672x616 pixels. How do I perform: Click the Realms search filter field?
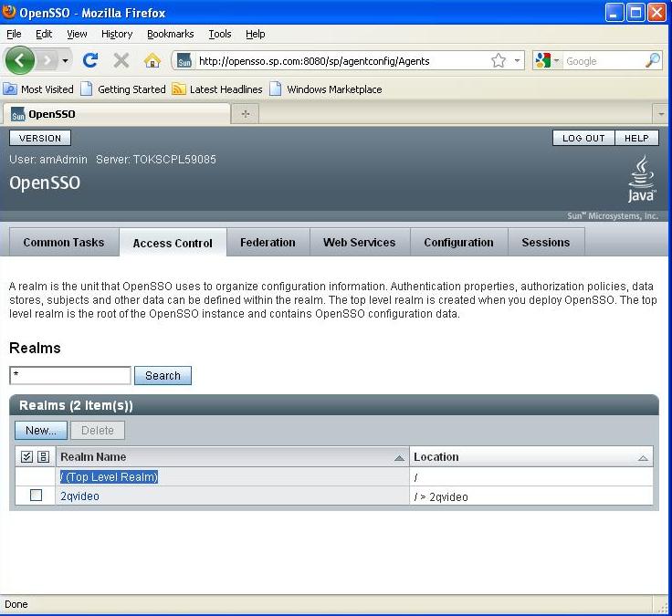click(x=70, y=376)
